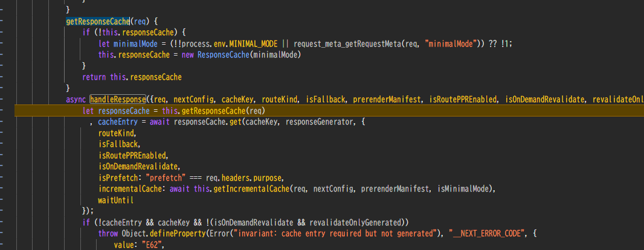The image size is (644, 250).
Task: Click the purpose header property
Action: click(x=268, y=178)
